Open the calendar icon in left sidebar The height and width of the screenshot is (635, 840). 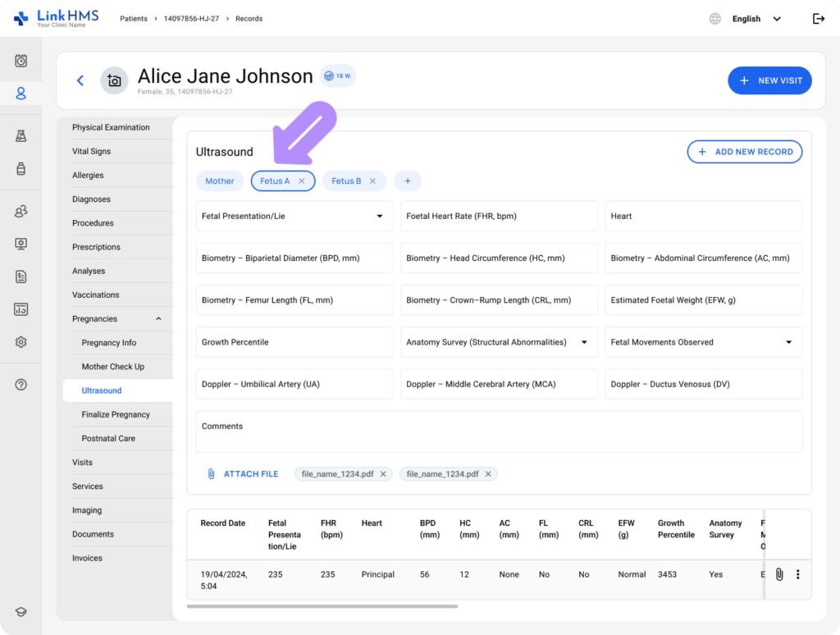[21, 61]
